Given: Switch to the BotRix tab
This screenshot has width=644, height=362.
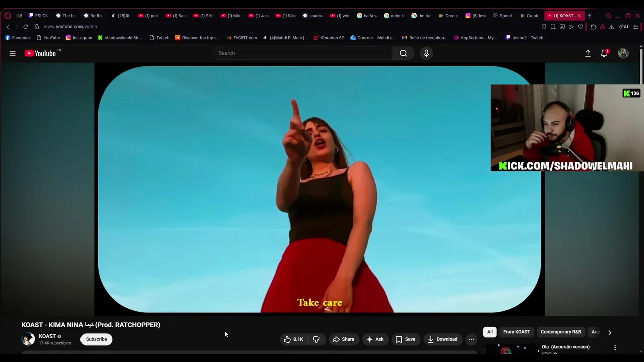Looking at the screenshot, I should pos(93,16).
